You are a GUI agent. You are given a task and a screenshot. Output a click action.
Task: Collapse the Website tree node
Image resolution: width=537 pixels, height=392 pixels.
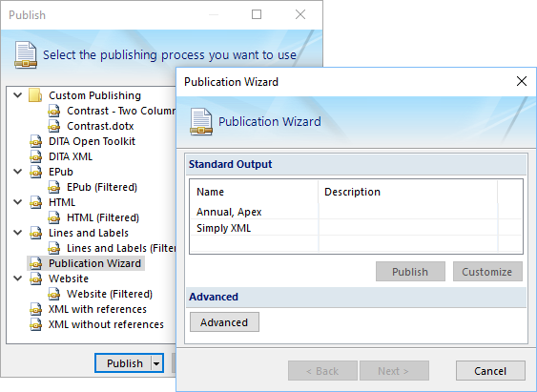pos(18,279)
